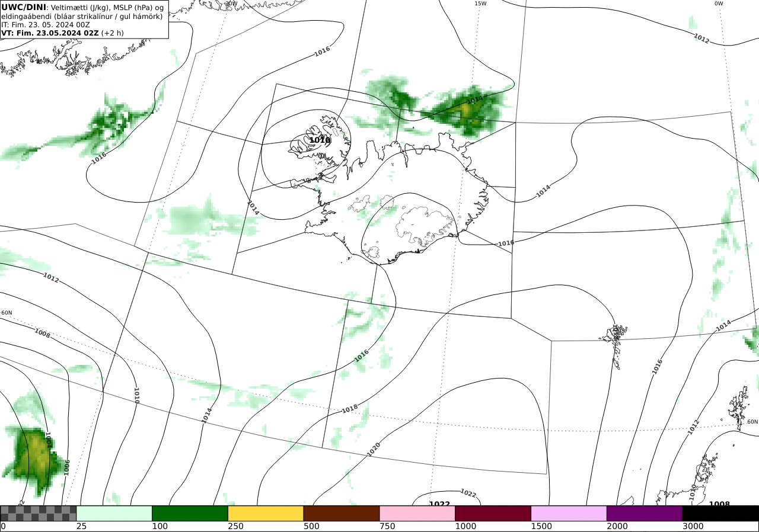Select the brown 500–750 legend swatch
Image resolution: width=759 pixels, height=532 pixels.
pyautogui.click(x=342, y=513)
